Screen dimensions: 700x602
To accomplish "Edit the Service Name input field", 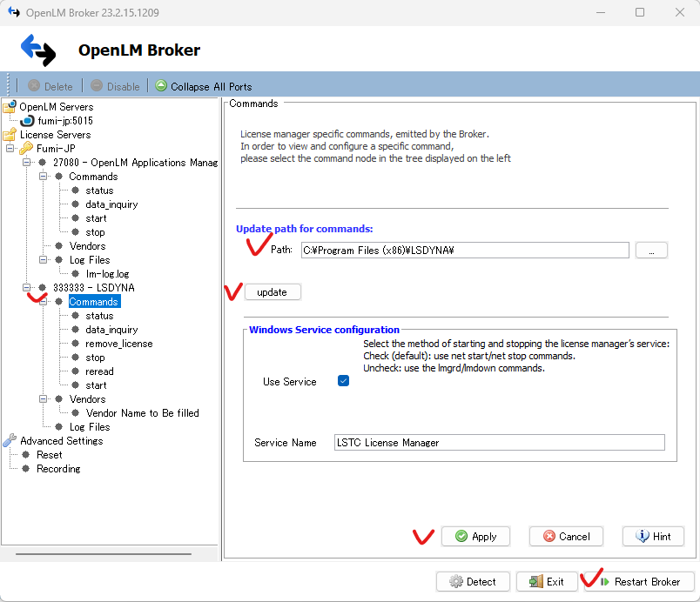I will pos(500,443).
